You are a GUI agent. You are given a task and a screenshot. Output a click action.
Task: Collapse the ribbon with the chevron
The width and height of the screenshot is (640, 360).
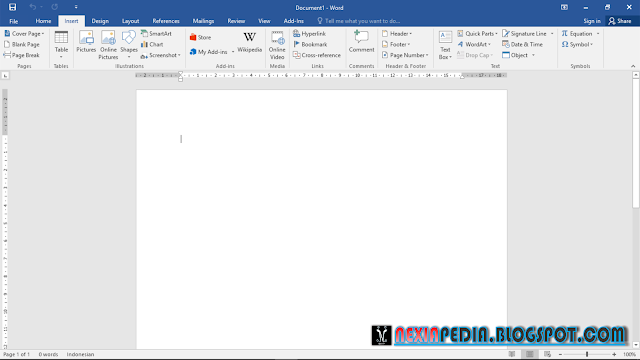pyautogui.click(x=633, y=66)
